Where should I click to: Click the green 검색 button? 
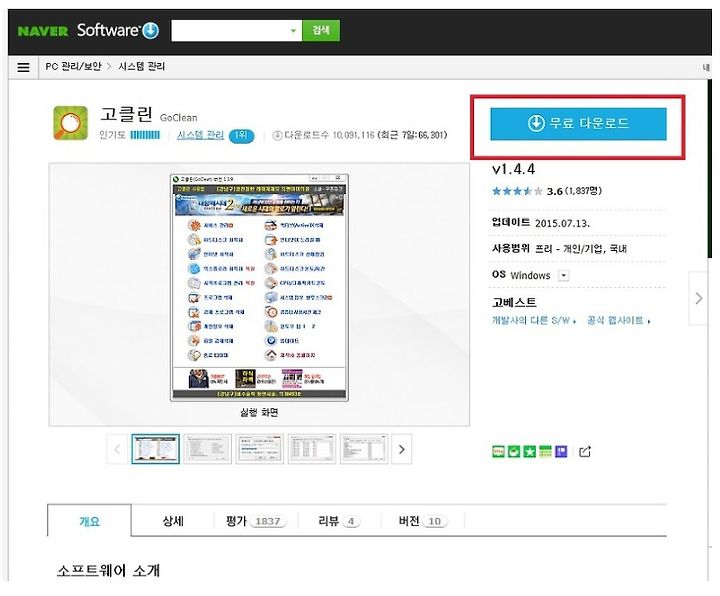321,30
